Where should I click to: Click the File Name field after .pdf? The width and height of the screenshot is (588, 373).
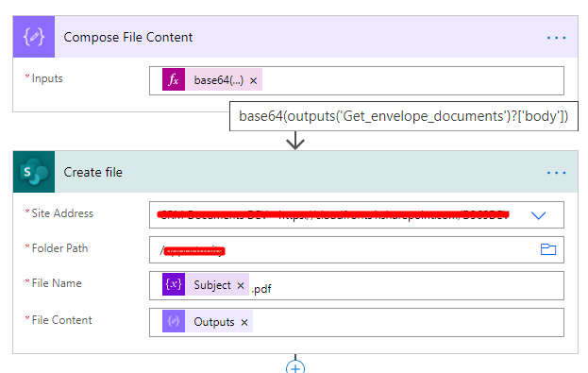pos(412,285)
